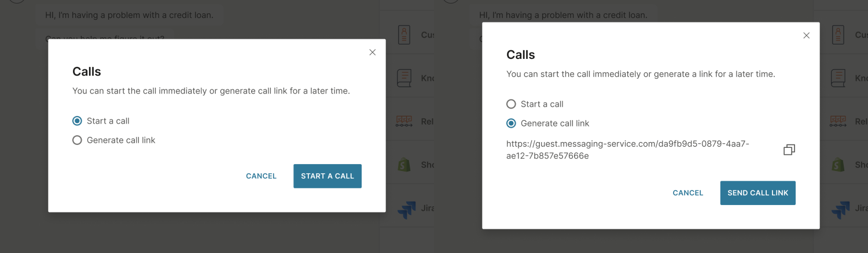868x253 pixels.
Task: Close the dialog showing the generated link
Action: tap(807, 36)
